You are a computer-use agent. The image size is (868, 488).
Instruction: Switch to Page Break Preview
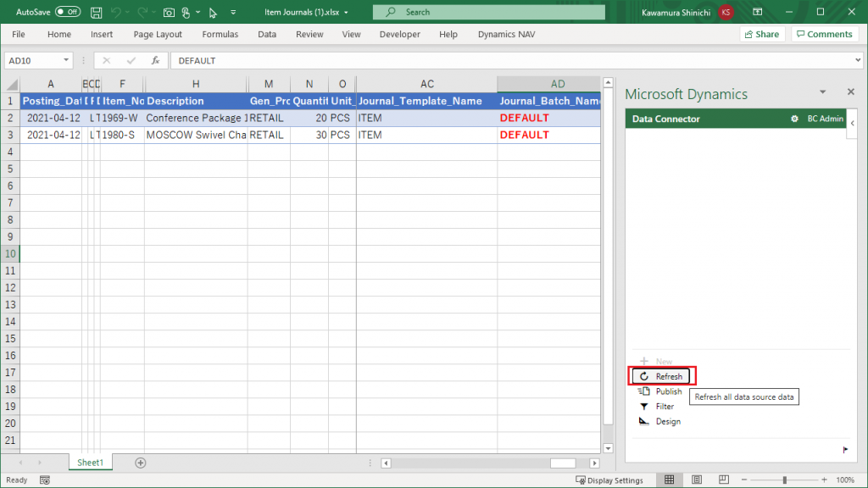(724, 480)
